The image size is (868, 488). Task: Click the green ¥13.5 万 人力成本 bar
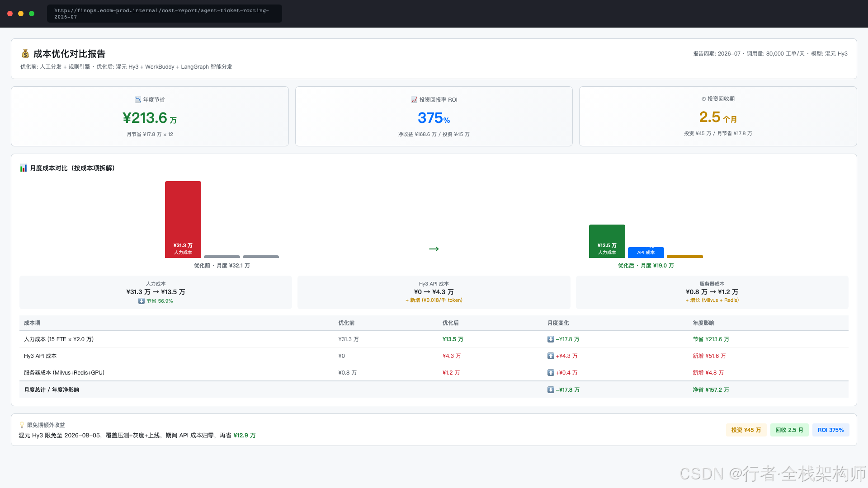pos(607,241)
